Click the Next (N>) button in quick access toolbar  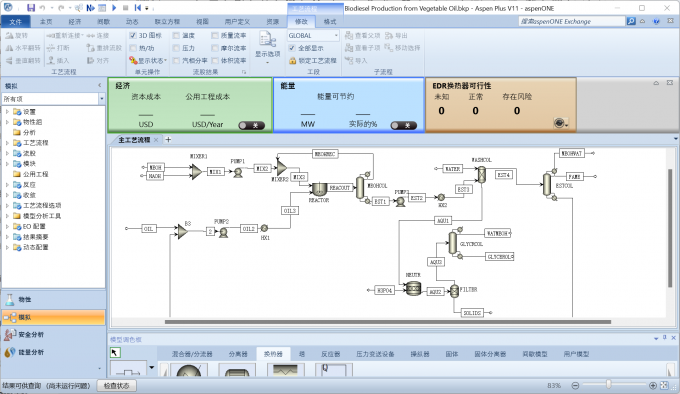coord(90,8)
